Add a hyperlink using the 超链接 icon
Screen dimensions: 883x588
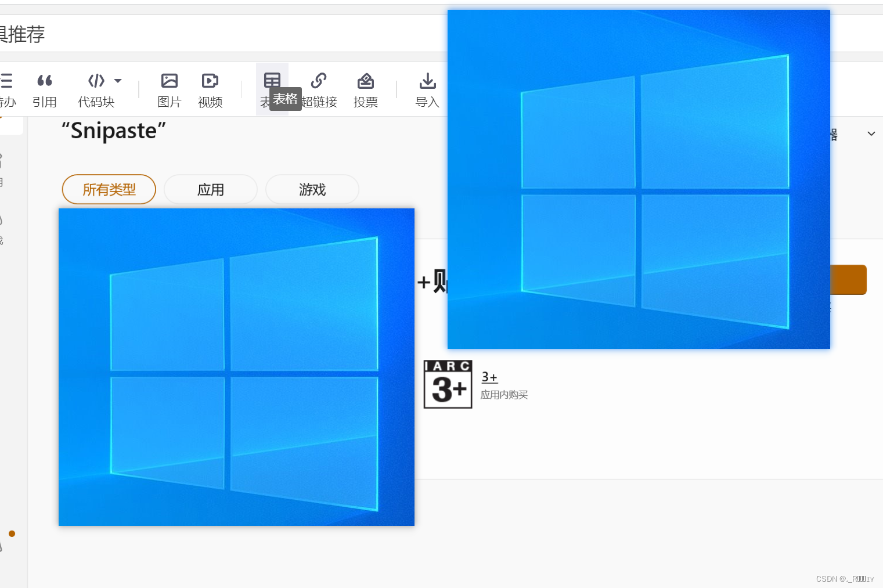click(x=319, y=81)
